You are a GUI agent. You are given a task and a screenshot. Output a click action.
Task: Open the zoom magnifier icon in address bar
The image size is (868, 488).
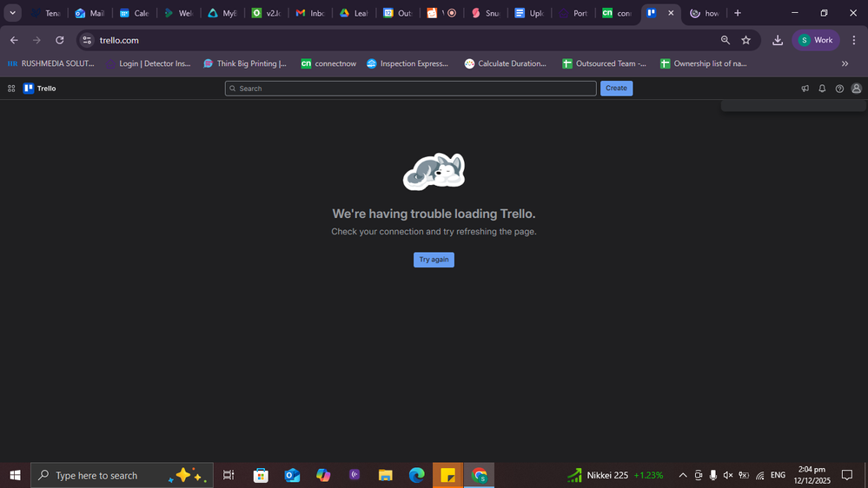tap(726, 40)
